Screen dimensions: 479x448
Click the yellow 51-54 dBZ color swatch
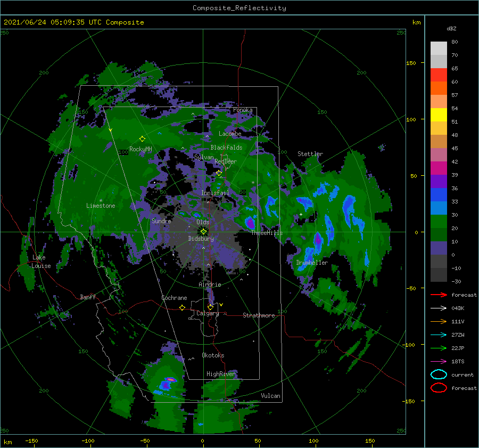[439, 115]
